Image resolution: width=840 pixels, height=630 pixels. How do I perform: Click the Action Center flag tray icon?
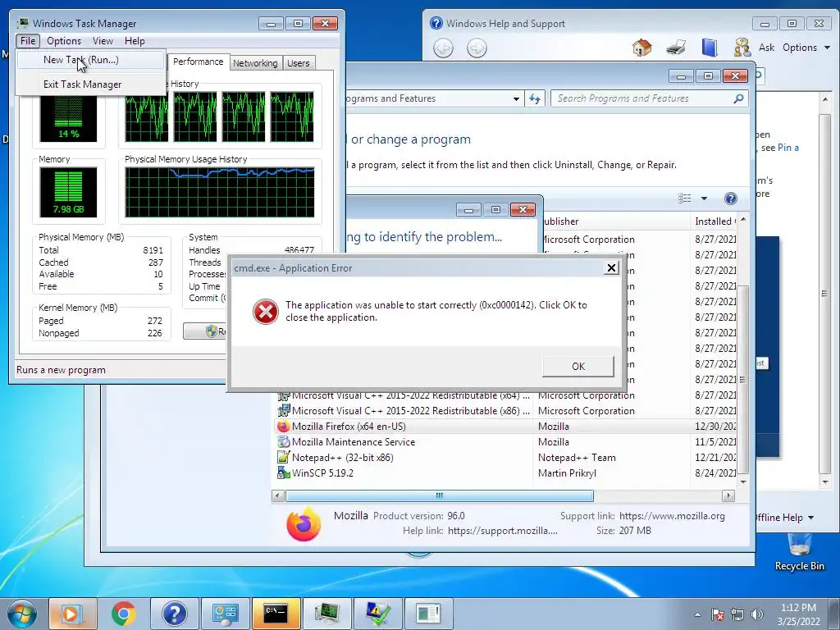tap(717, 614)
